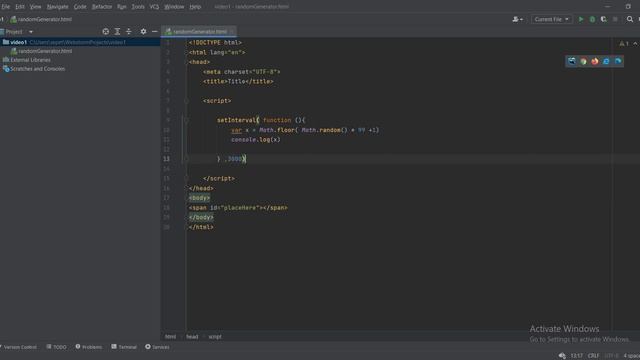Click line number 13 in gutter

[x=167, y=159]
